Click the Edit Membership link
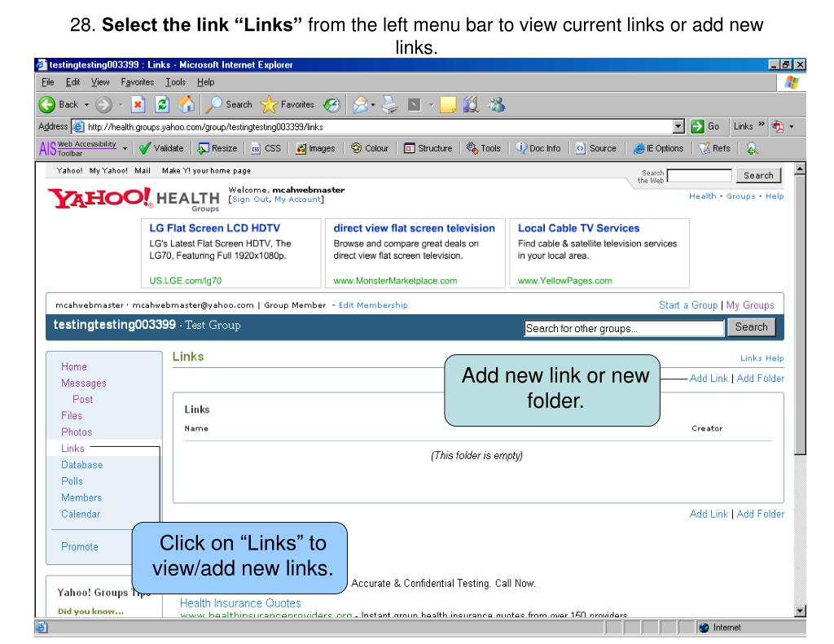Viewport: 834px width, 644px height. click(373, 305)
